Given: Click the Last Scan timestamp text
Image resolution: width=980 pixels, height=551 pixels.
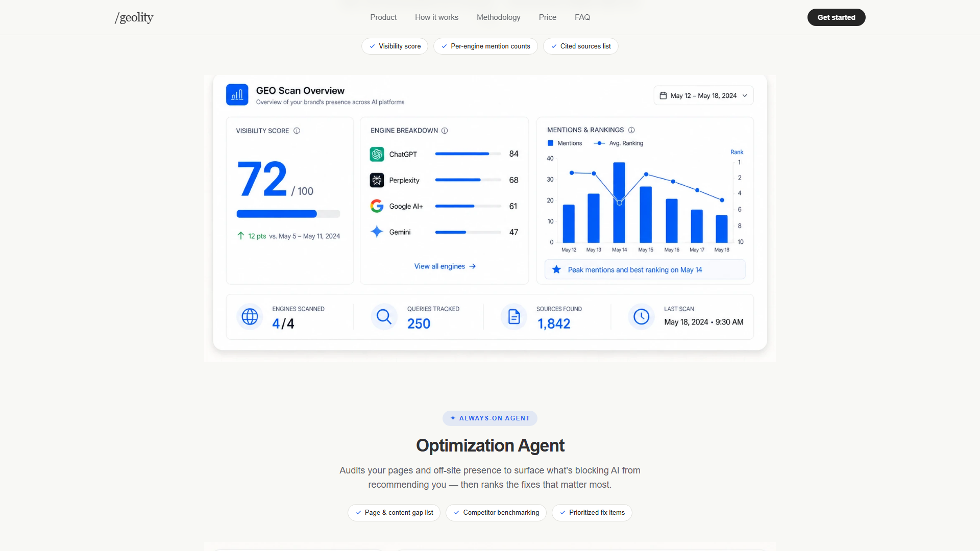Looking at the screenshot, I should [703, 322].
